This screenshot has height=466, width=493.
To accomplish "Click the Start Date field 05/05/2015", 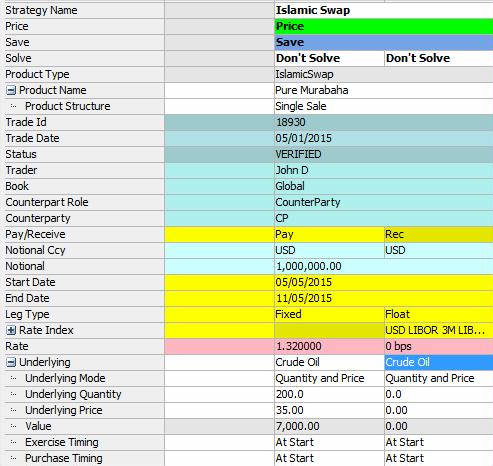I will (384, 282).
